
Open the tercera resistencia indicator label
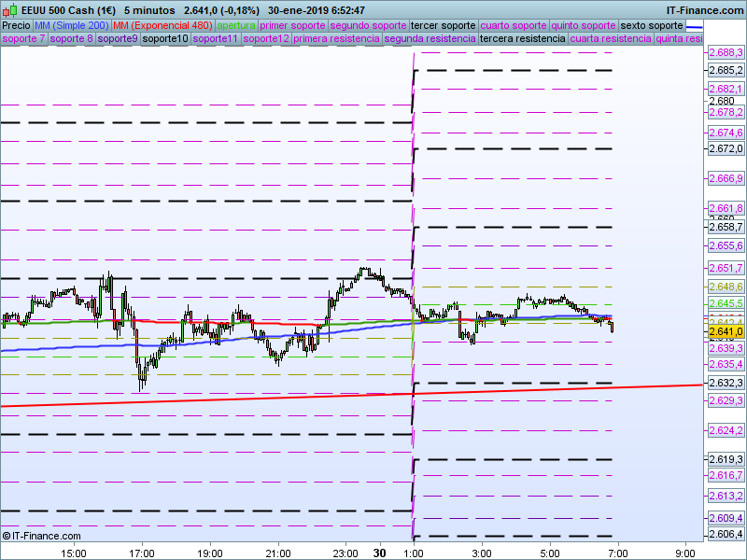[522, 39]
